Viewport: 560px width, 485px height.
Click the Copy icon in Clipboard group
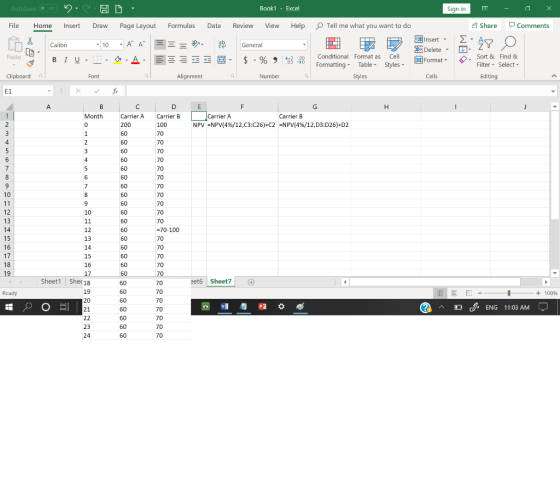[30, 52]
